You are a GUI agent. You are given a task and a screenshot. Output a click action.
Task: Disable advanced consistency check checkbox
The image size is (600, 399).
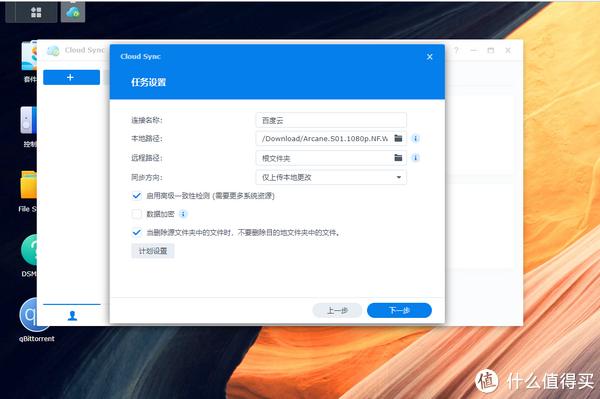pyautogui.click(x=137, y=196)
